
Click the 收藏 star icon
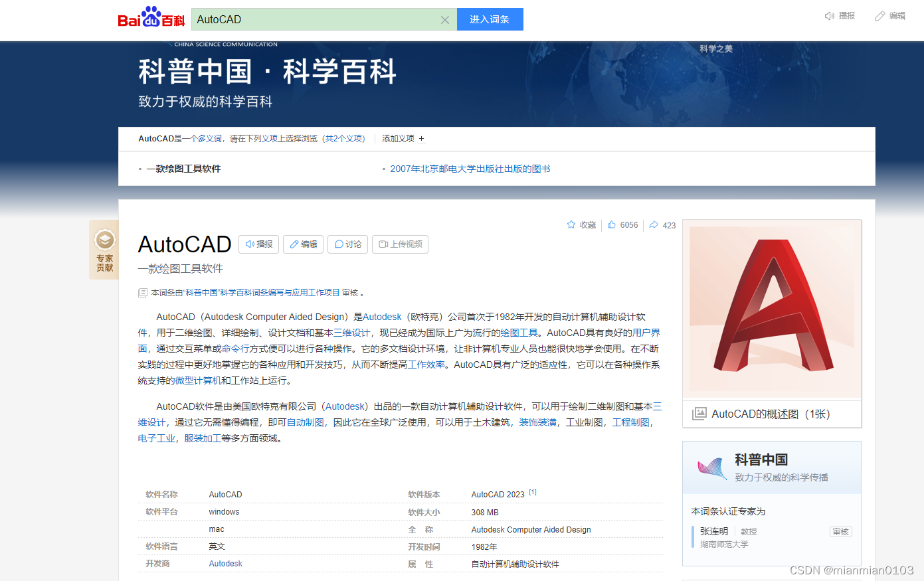571,225
